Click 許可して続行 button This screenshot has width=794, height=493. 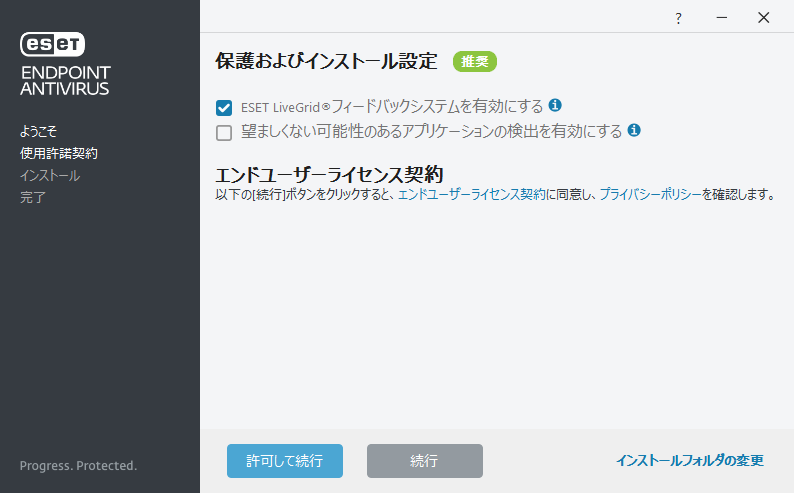click(x=285, y=461)
